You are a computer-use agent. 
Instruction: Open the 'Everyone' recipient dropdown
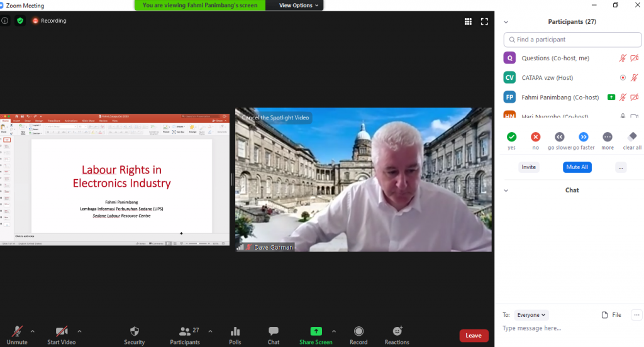pyautogui.click(x=531, y=315)
